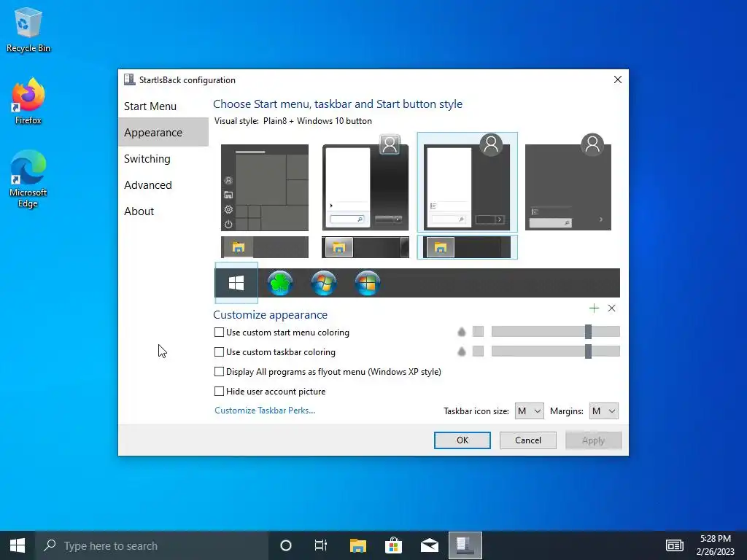
Task: Open the Mail app on the taskbar
Action: point(429,545)
